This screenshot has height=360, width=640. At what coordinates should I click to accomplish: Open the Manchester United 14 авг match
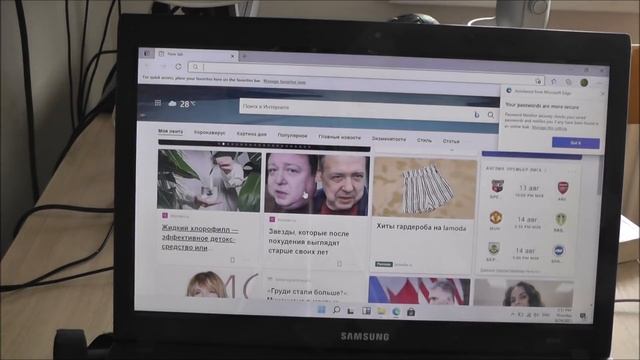(527, 222)
